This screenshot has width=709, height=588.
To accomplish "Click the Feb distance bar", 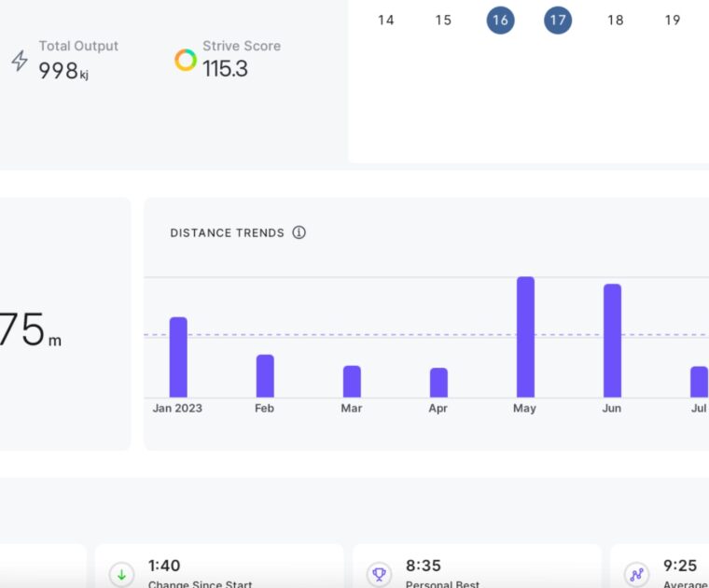I will pyautogui.click(x=265, y=376).
